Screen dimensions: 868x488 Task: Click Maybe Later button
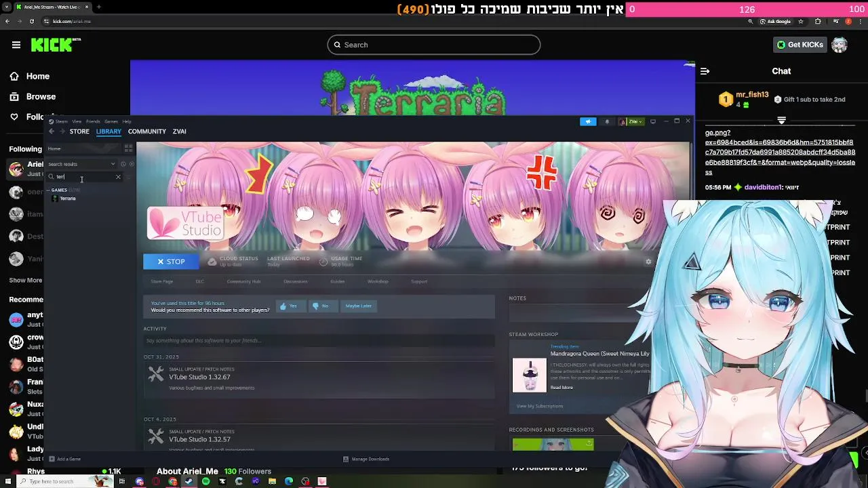(358, 306)
